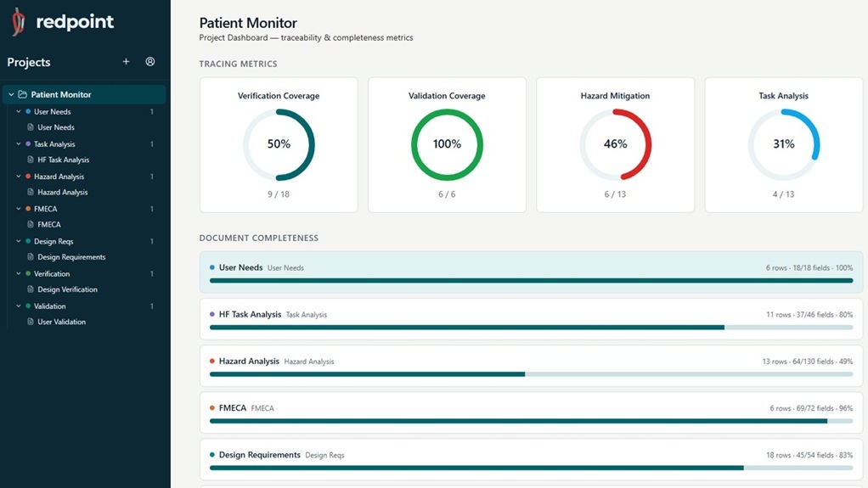The height and width of the screenshot is (488, 868).
Task: Collapse the Task Analysis group chevron
Action: point(19,144)
